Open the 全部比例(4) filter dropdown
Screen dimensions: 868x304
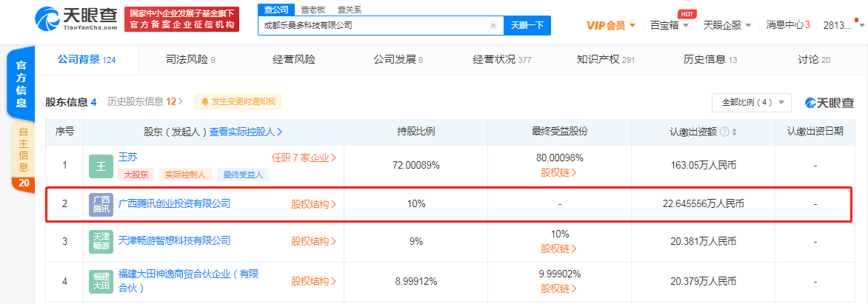[752, 102]
